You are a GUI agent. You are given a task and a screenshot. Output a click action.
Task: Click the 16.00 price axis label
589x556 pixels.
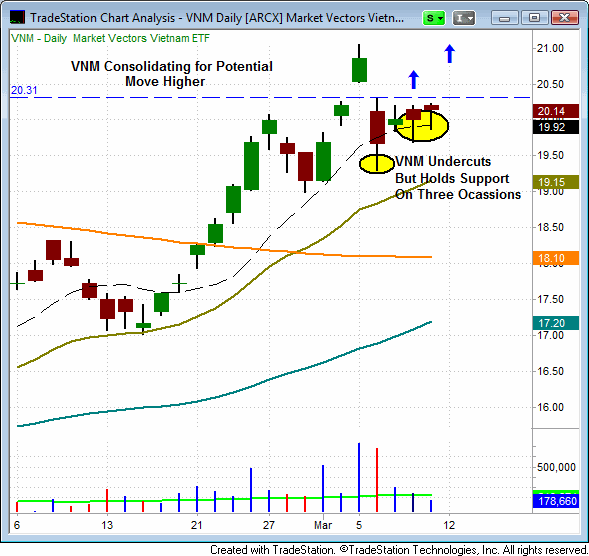[550, 407]
